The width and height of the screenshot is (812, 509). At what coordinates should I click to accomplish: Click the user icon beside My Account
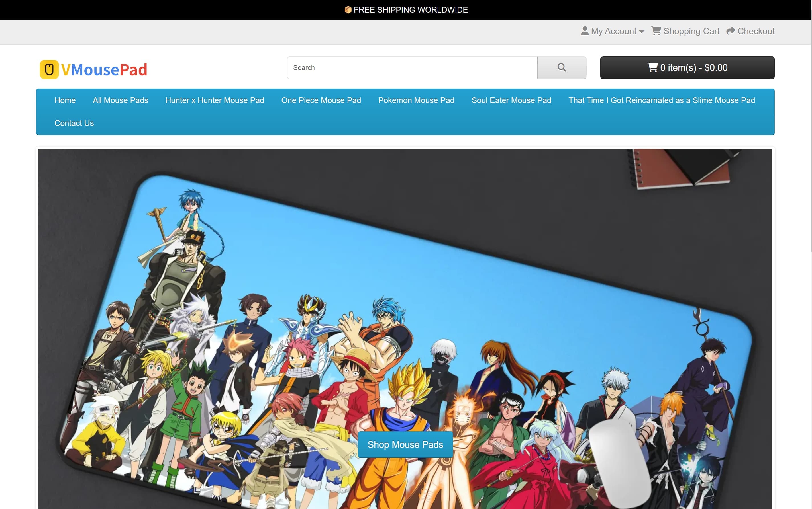(585, 31)
